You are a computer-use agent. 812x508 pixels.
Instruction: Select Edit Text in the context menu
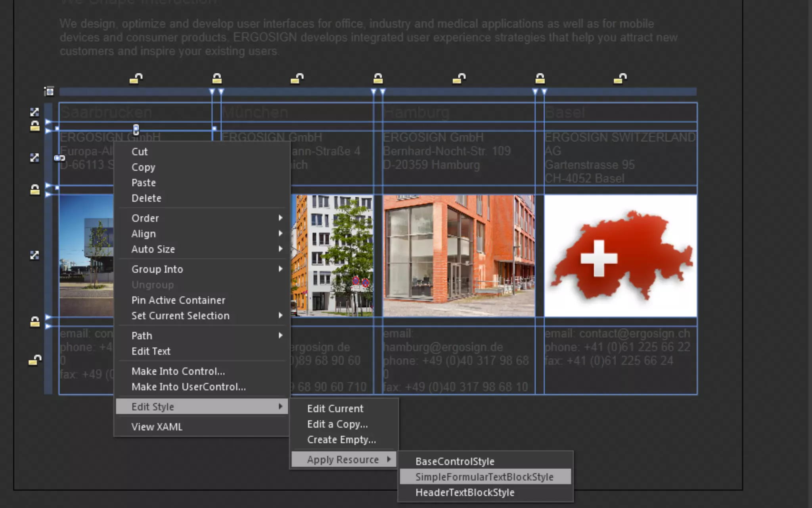(x=151, y=351)
